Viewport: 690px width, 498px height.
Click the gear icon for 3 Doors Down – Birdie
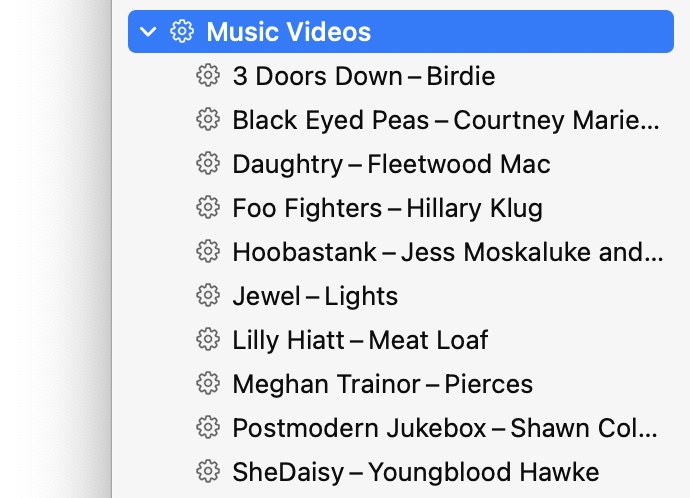[207, 76]
